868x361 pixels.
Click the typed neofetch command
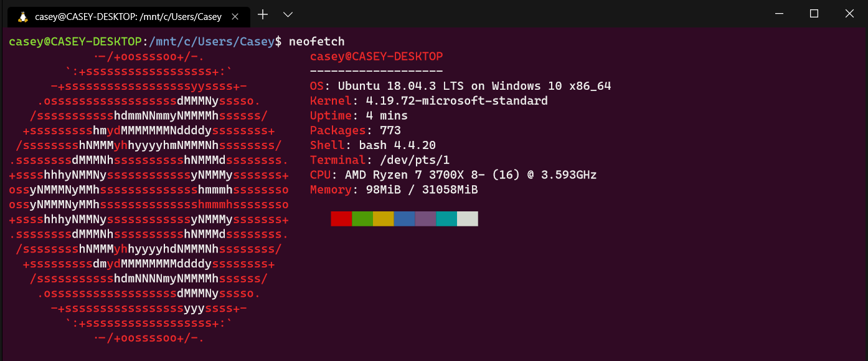316,42
